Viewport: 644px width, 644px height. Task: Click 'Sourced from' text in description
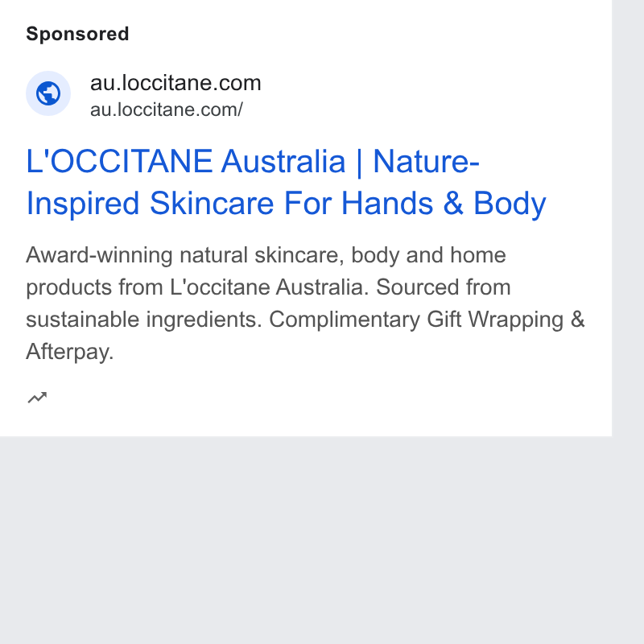click(444, 287)
